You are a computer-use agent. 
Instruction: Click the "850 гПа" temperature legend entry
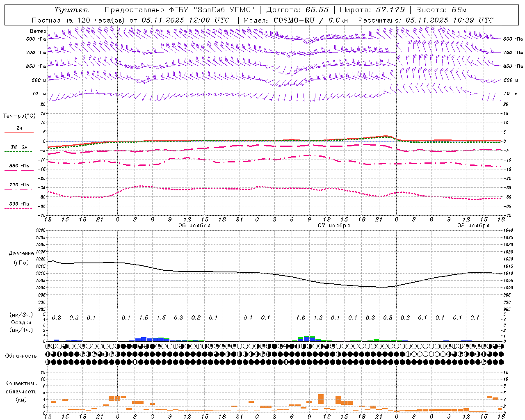click(x=19, y=166)
